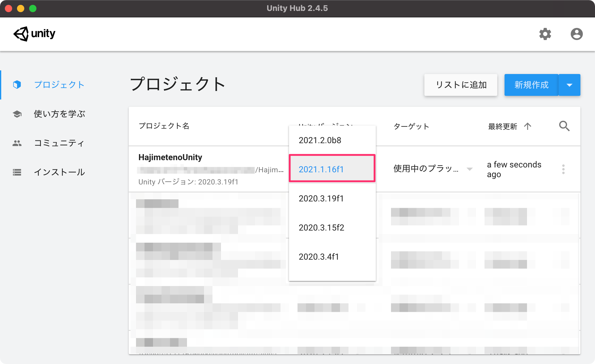
Task: Click the ターゲット column header
Action: (x=411, y=126)
